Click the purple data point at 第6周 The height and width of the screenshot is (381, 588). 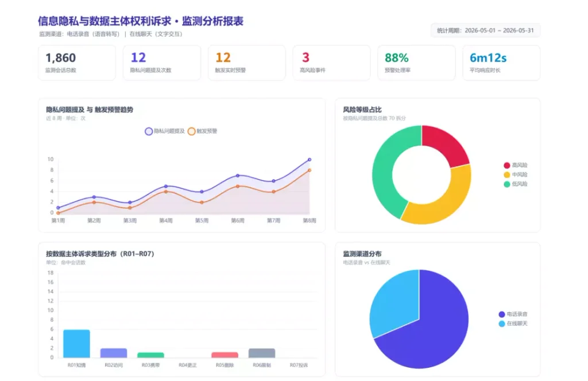tap(238, 176)
